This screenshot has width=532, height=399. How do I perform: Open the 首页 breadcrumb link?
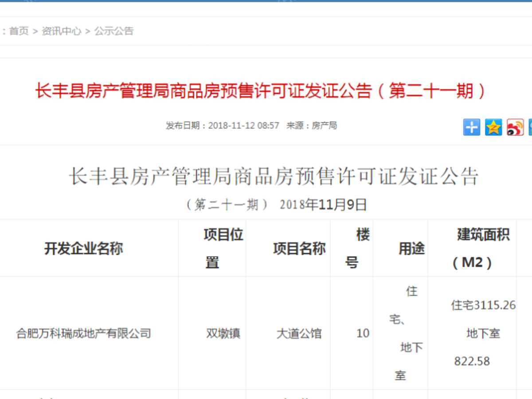pos(19,31)
